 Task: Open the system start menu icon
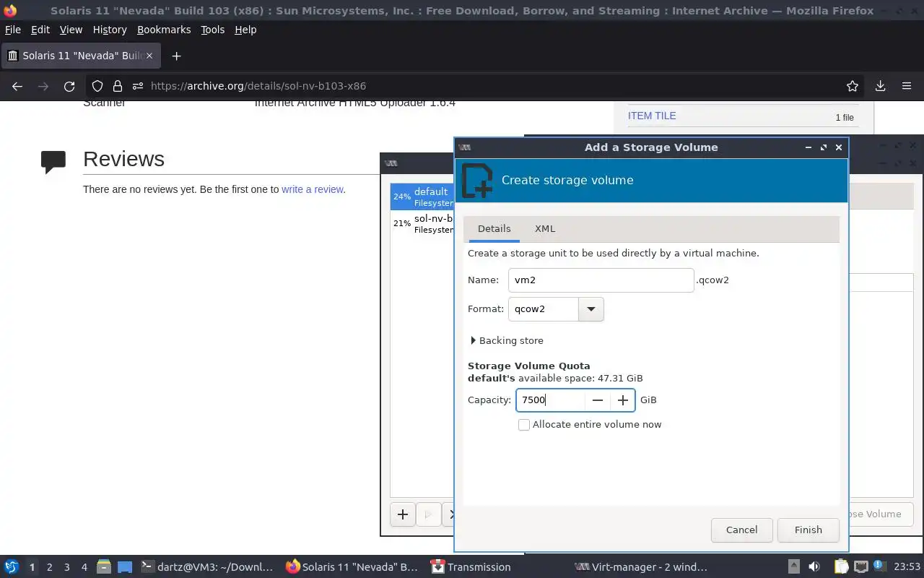click(12, 567)
